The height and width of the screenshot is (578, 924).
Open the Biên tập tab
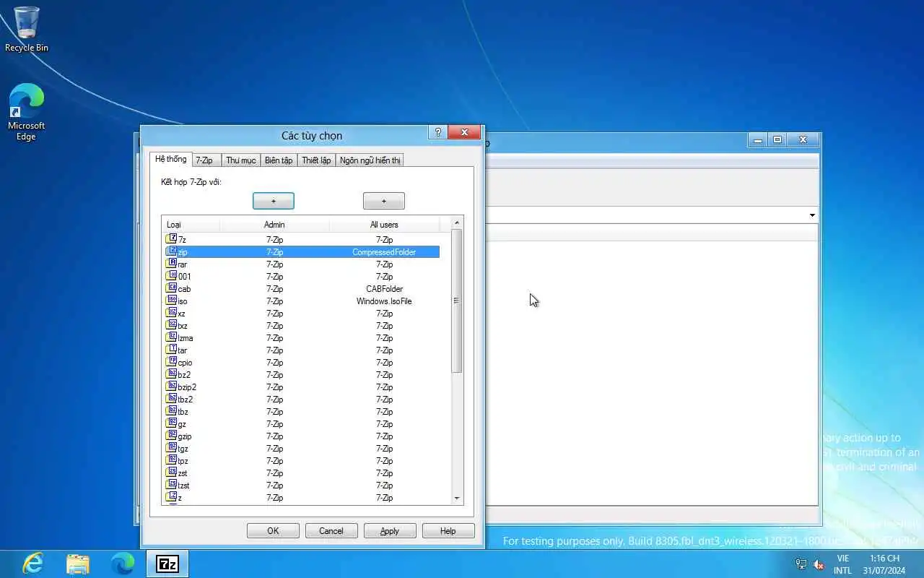tap(279, 160)
